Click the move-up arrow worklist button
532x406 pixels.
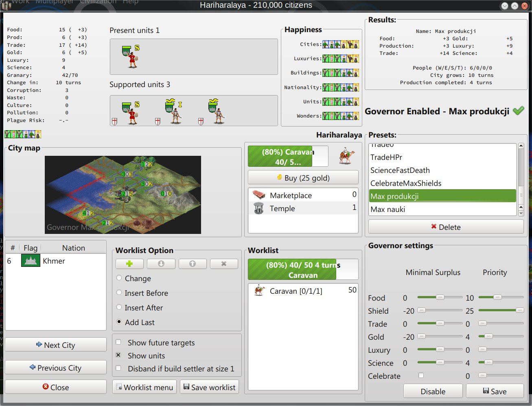(193, 264)
